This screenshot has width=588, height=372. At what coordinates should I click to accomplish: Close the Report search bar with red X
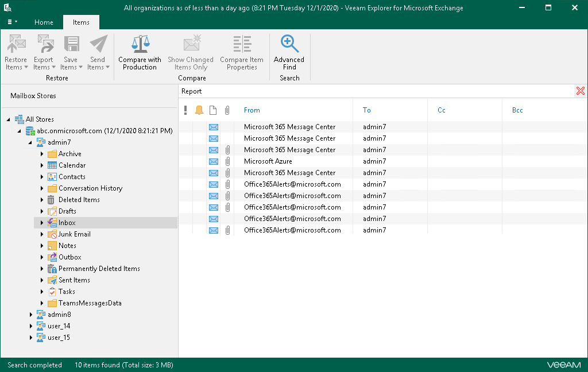click(x=580, y=91)
